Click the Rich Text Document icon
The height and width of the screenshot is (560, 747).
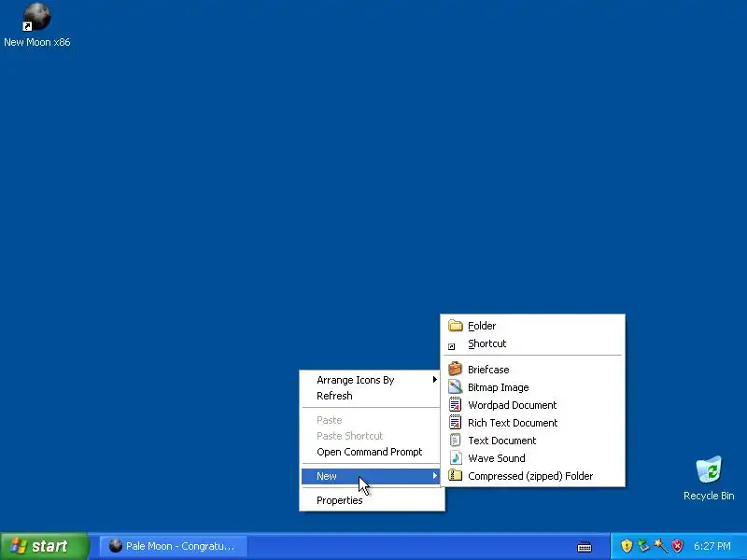click(456, 423)
